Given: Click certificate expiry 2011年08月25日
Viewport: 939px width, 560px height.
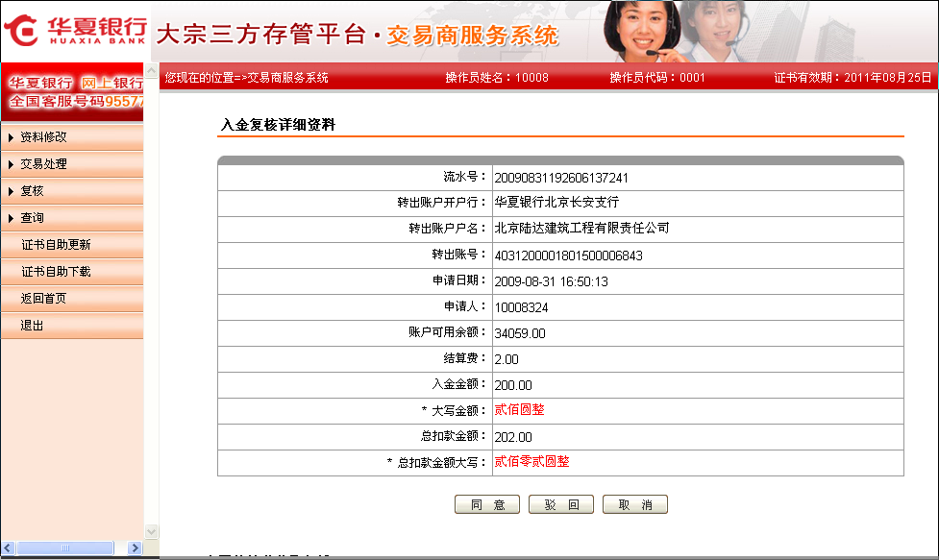Looking at the screenshot, I should (887, 78).
